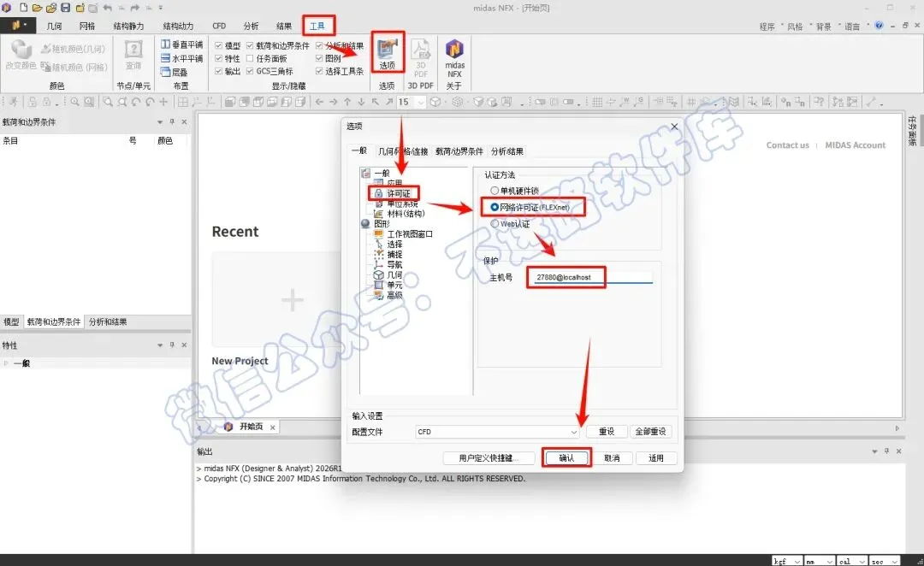
Task: Click the 确认 confirm button
Action: tap(566, 457)
